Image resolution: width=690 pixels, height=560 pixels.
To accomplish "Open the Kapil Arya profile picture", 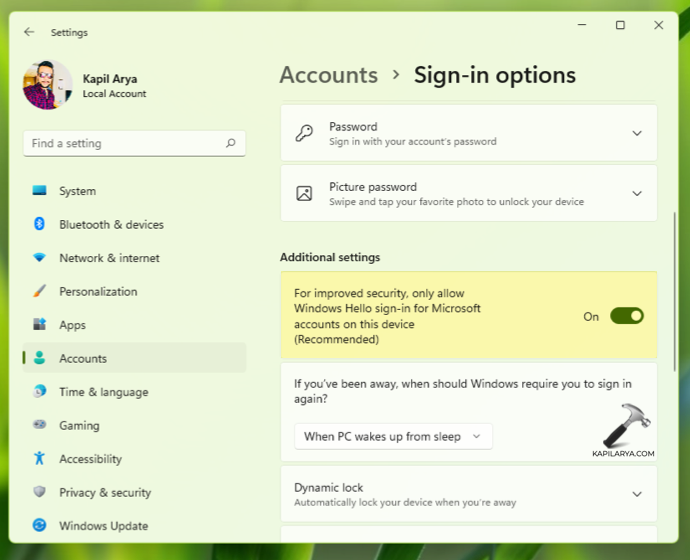I will pos(48,84).
